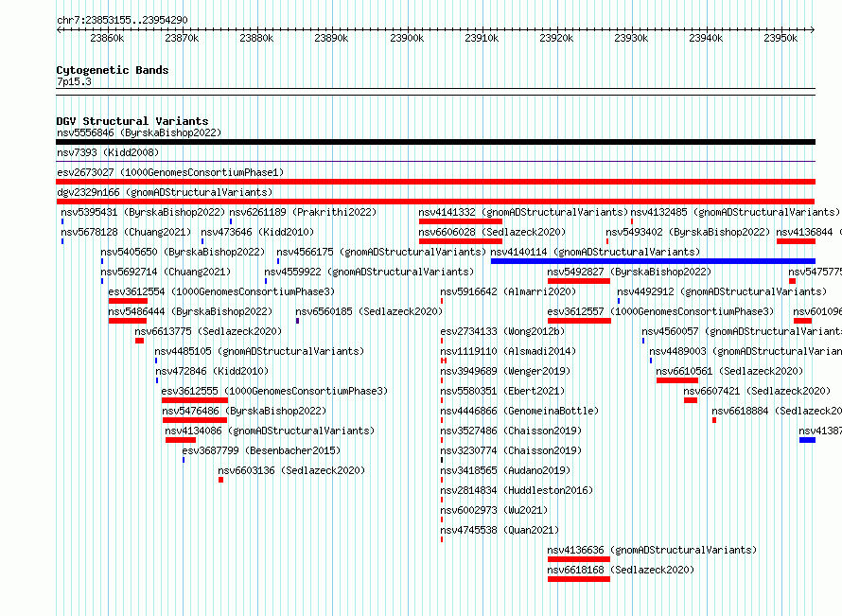Viewport: 842px width, 616px height.
Task: Click nsv4446866 (GenomeinaBottle) label
Action: (519, 411)
